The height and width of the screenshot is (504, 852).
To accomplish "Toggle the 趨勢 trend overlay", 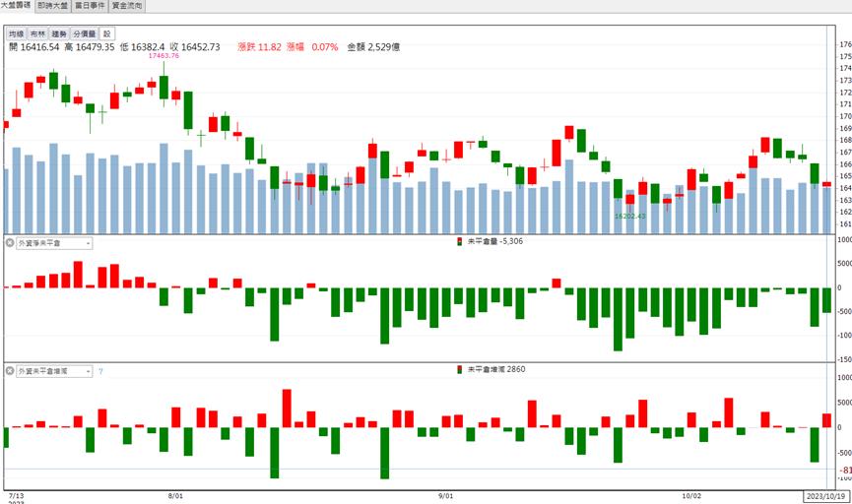I will pos(59,34).
